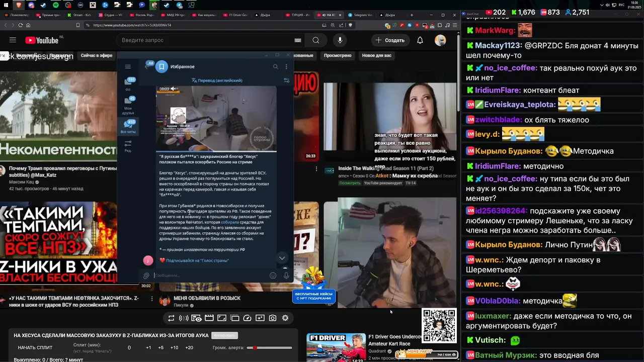Click the browser address bar URL
The image size is (644, 362).
[132, 25]
